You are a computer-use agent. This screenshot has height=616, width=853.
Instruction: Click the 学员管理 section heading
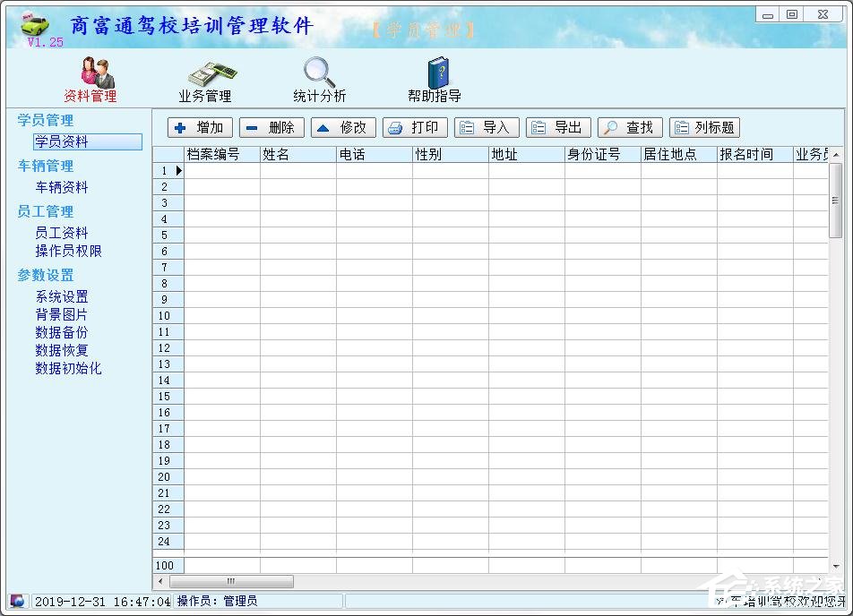(x=46, y=120)
